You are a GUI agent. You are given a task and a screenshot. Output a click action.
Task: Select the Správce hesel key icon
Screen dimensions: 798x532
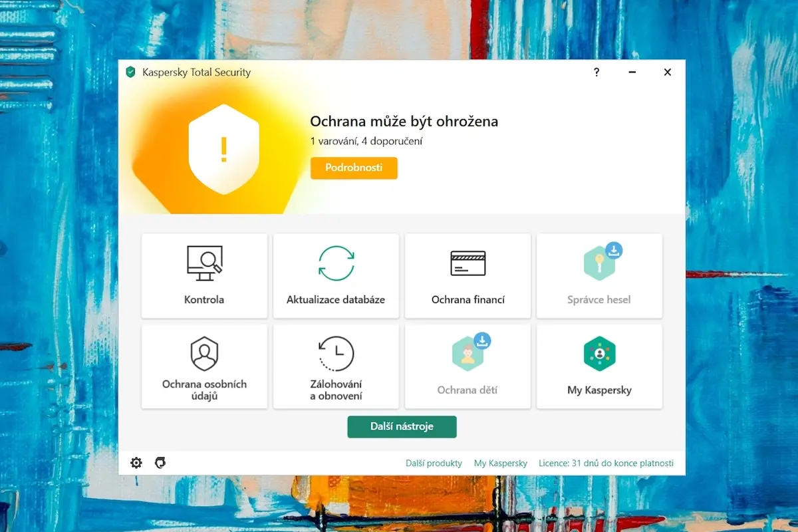click(599, 263)
